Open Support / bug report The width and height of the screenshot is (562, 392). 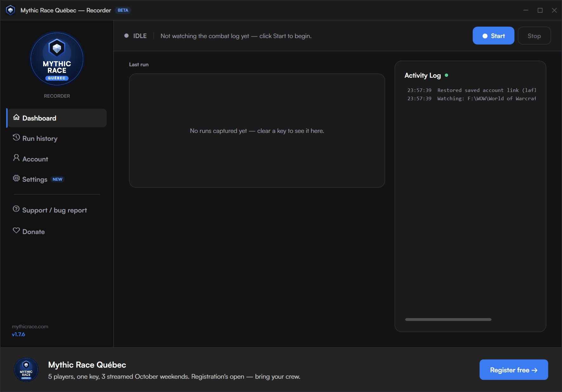[x=57, y=210]
